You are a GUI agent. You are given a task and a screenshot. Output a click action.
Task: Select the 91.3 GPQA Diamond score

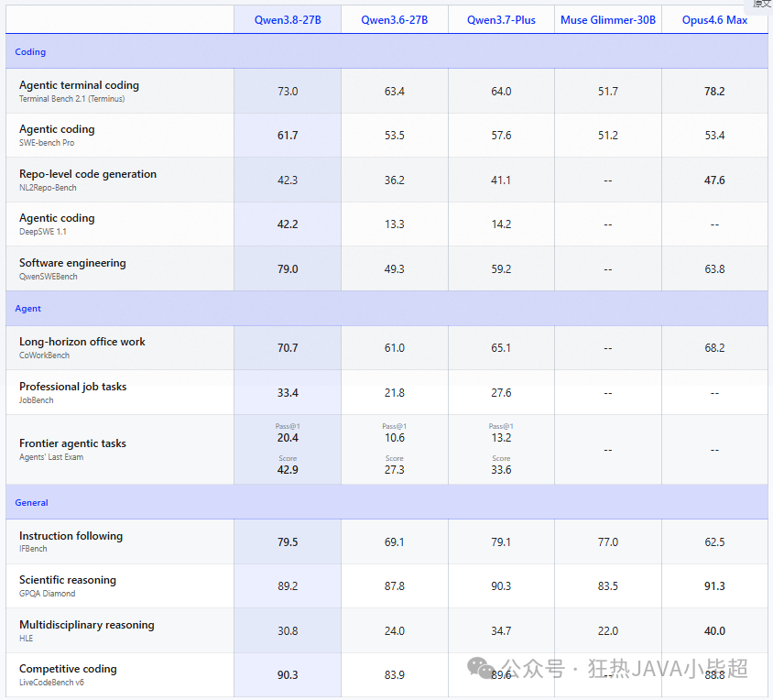coord(714,586)
